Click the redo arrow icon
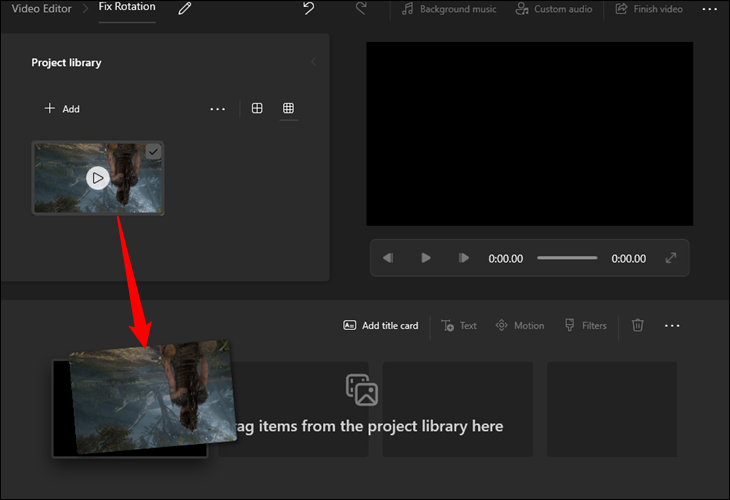The height and width of the screenshot is (500, 730). click(361, 9)
